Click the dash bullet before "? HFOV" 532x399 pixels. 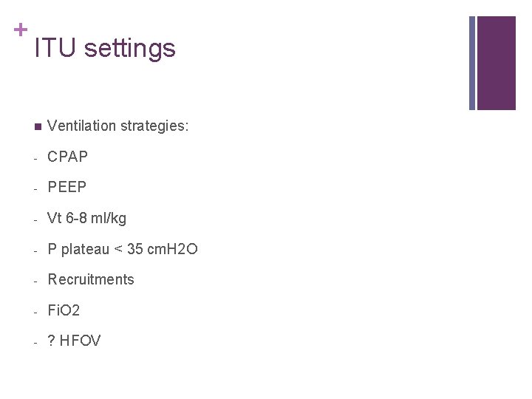36,341
